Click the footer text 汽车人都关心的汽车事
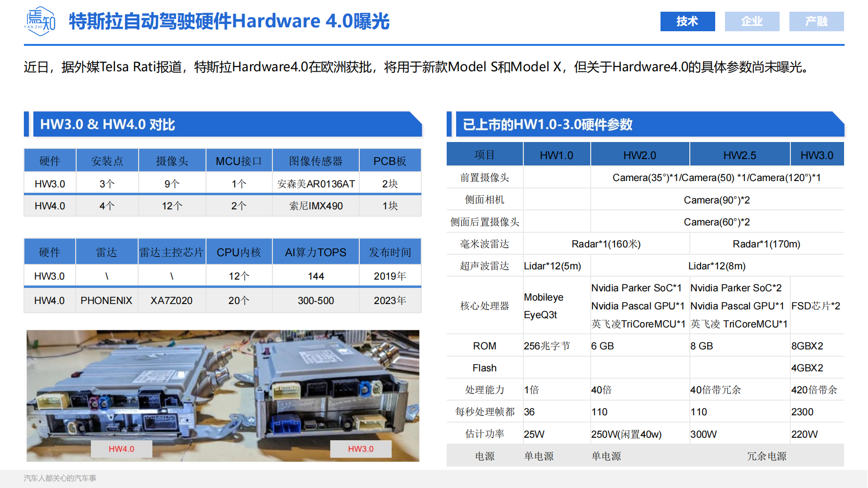868x488 pixels. click(x=60, y=478)
